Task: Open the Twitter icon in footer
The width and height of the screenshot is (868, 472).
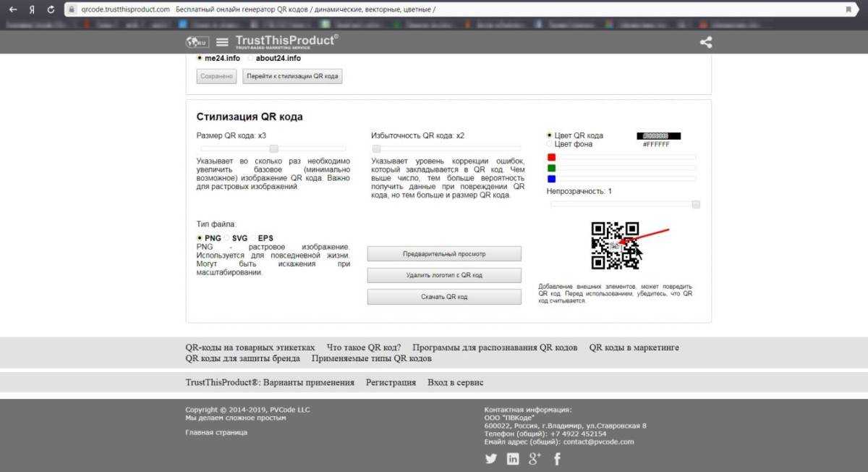Action: point(491,458)
